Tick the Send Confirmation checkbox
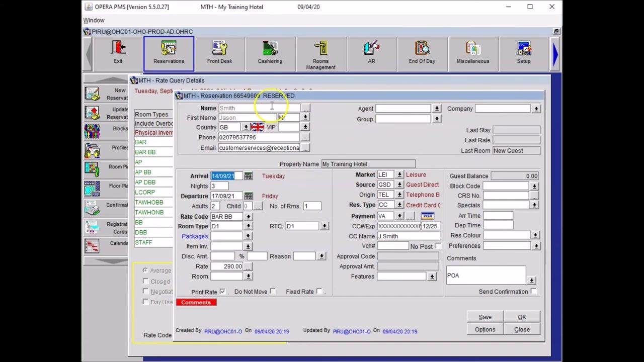644x362 pixels. tap(533, 292)
